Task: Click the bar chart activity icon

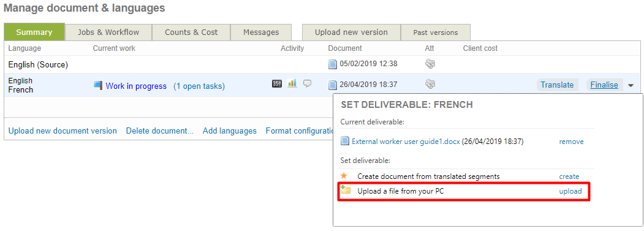Action: pos(292,83)
